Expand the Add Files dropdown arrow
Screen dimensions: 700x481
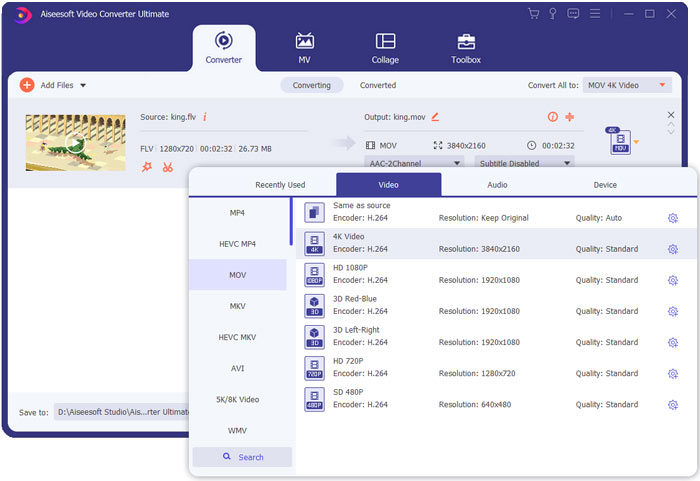coord(83,85)
